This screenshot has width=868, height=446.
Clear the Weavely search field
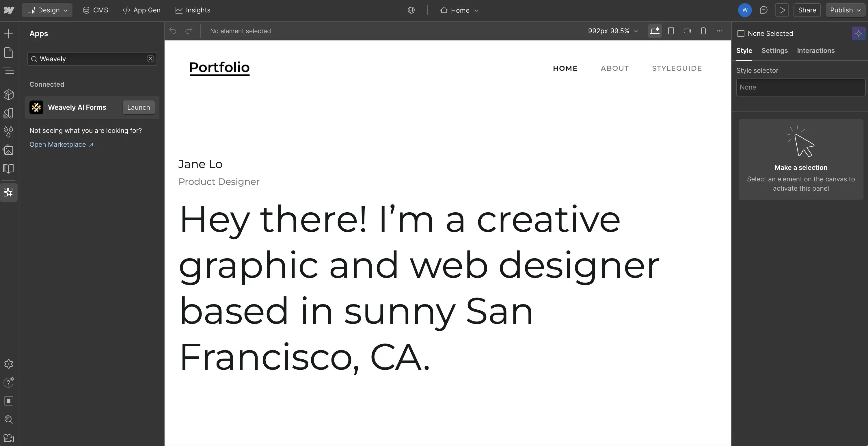[x=150, y=59]
